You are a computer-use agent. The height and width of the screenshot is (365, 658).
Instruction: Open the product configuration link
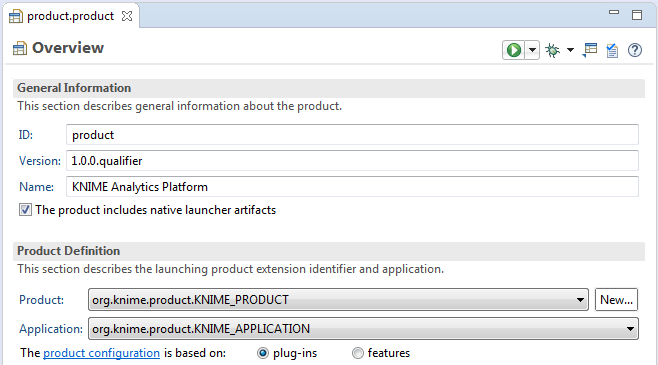102,353
